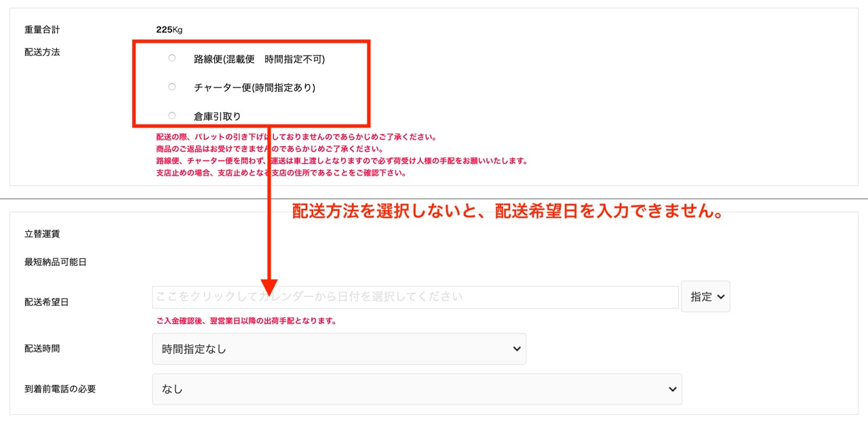
Task: Select the 路線便 (混載便) radio button
Action: 172,58
